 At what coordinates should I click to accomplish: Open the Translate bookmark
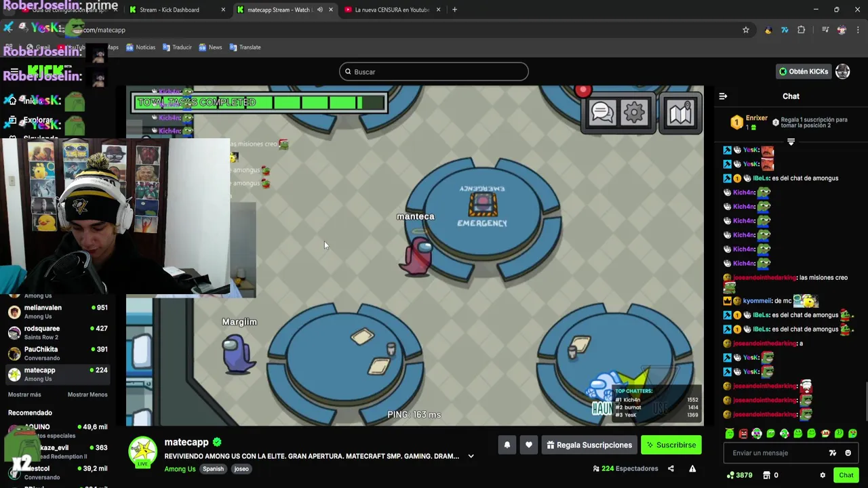click(x=245, y=47)
